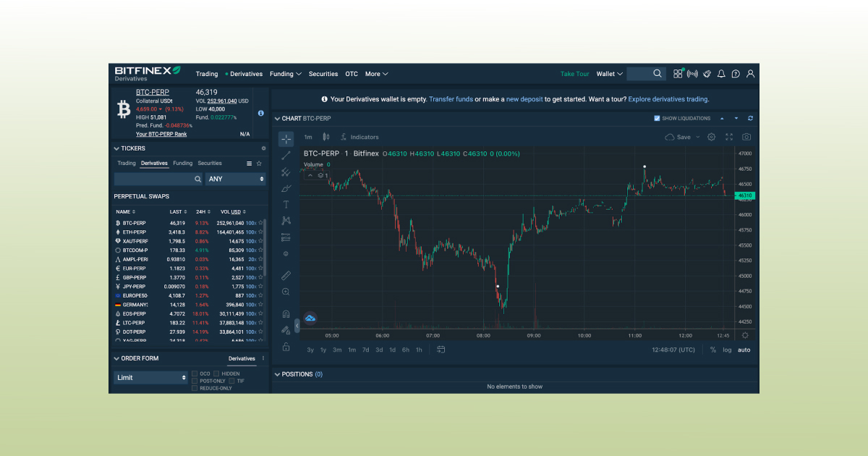Open the ANY ticker filter dropdown
868x456 pixels.
(235, 178)
